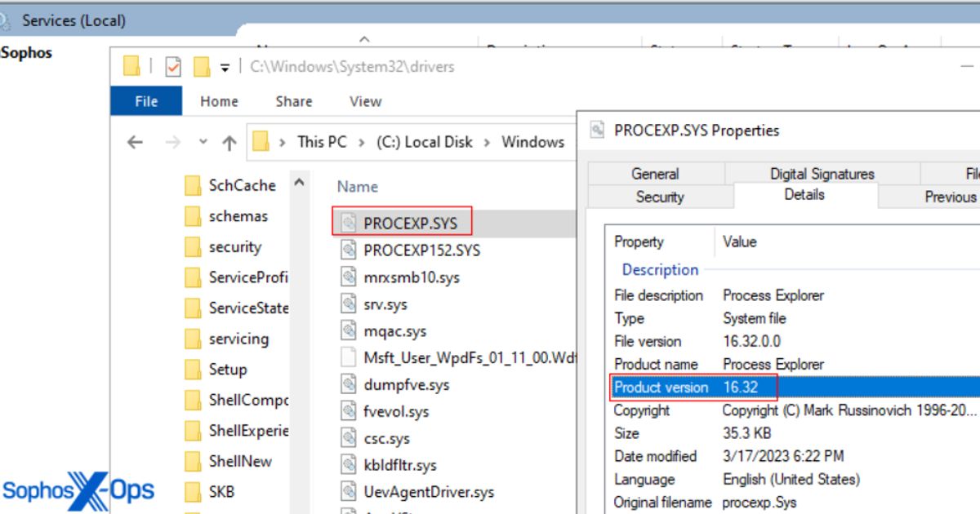This screenshot has width=980, height=514.
Task: Click the servicing folder icon
Action: [193, 339]
